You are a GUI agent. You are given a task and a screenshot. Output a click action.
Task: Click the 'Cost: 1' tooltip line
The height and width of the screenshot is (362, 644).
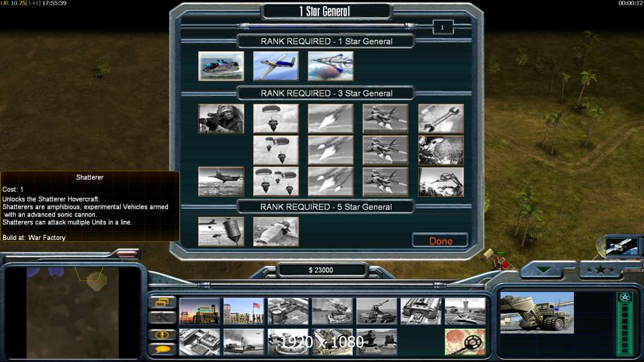point(13,189)
